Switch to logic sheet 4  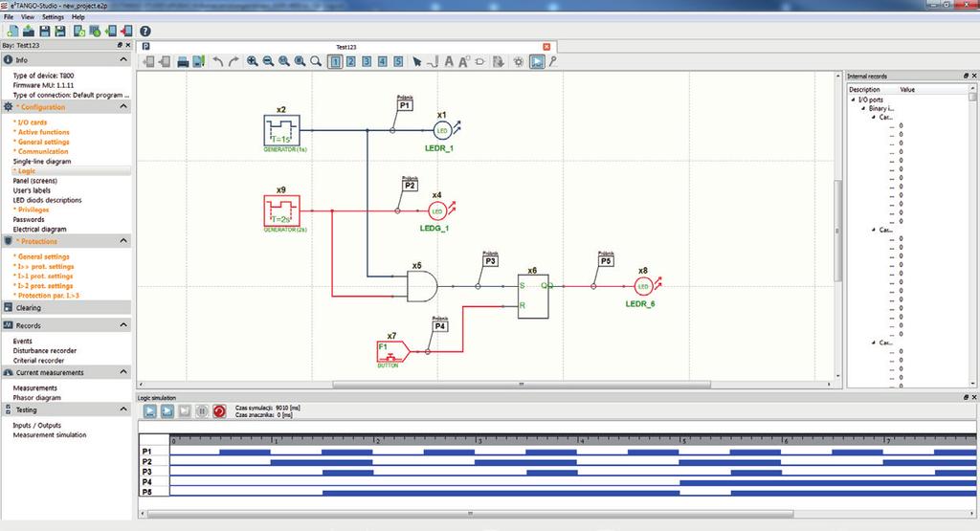coord(383,61)
